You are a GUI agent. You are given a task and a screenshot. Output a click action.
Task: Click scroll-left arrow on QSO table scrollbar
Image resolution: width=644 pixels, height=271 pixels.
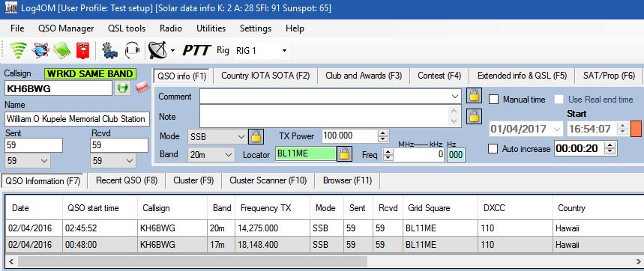(11, 261)
